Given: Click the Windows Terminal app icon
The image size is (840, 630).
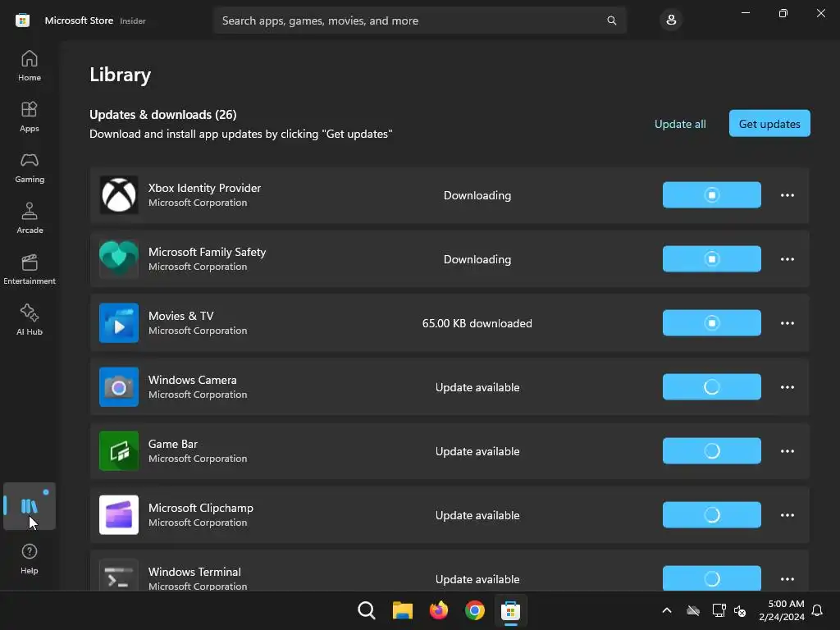Looking at the screenshot, I should pyautogui.click(x=119, y=575).
